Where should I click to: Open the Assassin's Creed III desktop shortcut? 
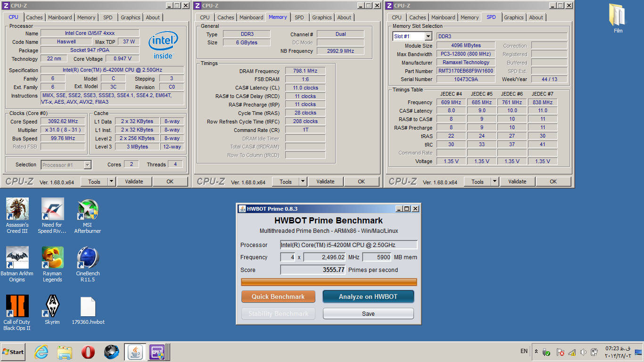(x=17, y=215)
